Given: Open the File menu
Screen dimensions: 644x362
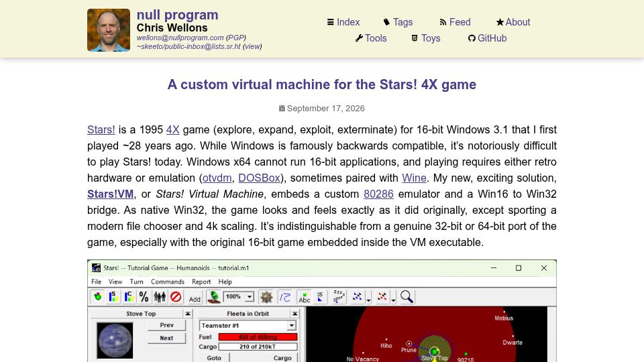Looking at the screenshot, I should coord(96,282).
